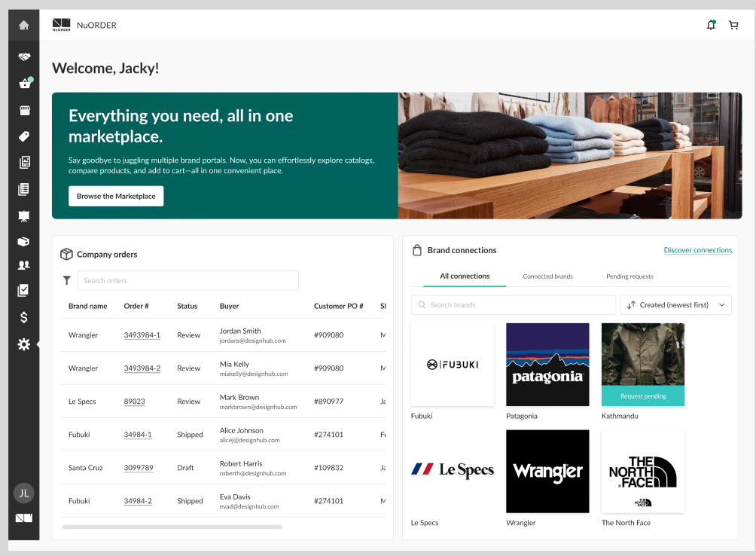Open the JL user avatar
The image size is (756, 556).
(24, 493)
